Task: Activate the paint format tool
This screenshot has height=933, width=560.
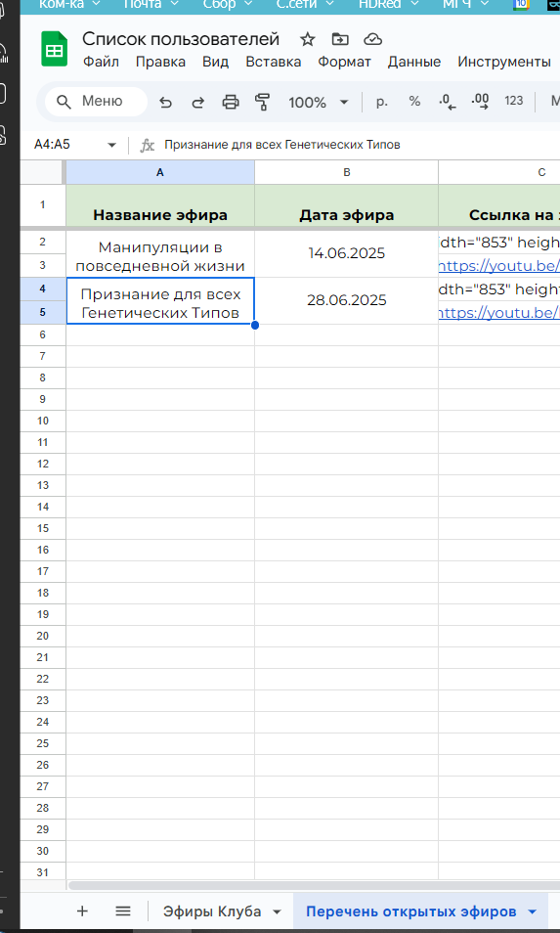Action: (x=262, y=103)
